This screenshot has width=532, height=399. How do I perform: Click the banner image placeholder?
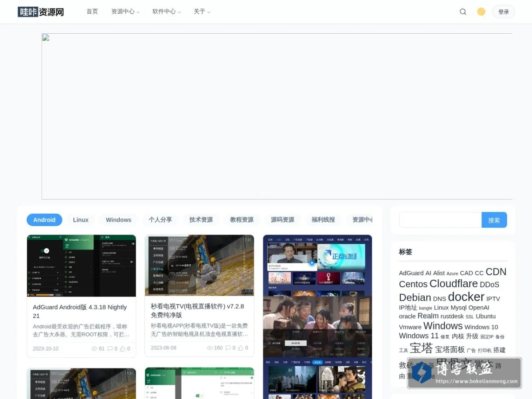[x=277, y=116]
